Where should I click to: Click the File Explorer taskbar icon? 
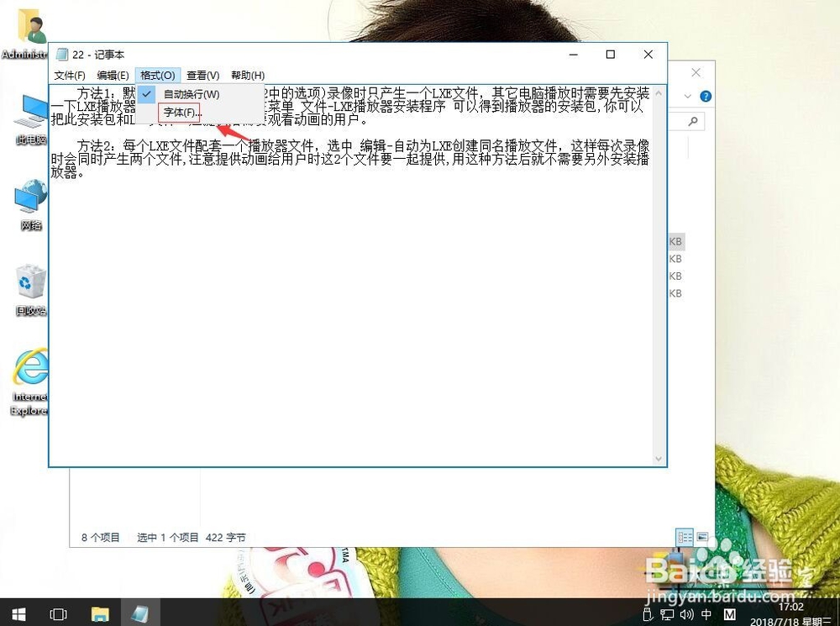pos(100,614)
